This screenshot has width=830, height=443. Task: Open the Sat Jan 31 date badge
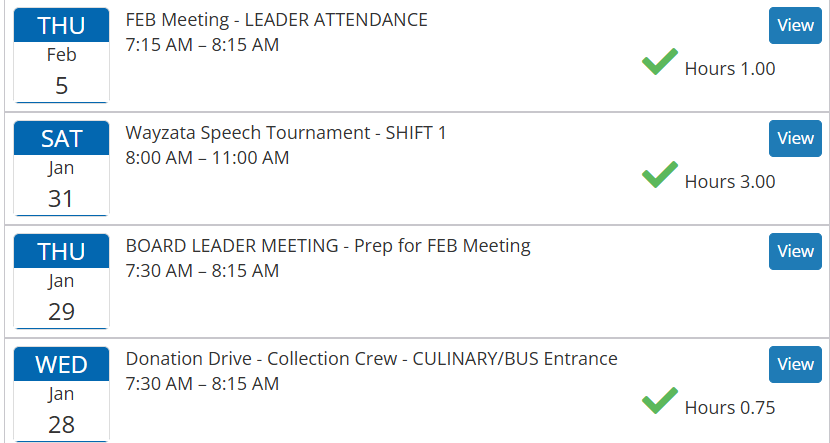click(61, 169)
